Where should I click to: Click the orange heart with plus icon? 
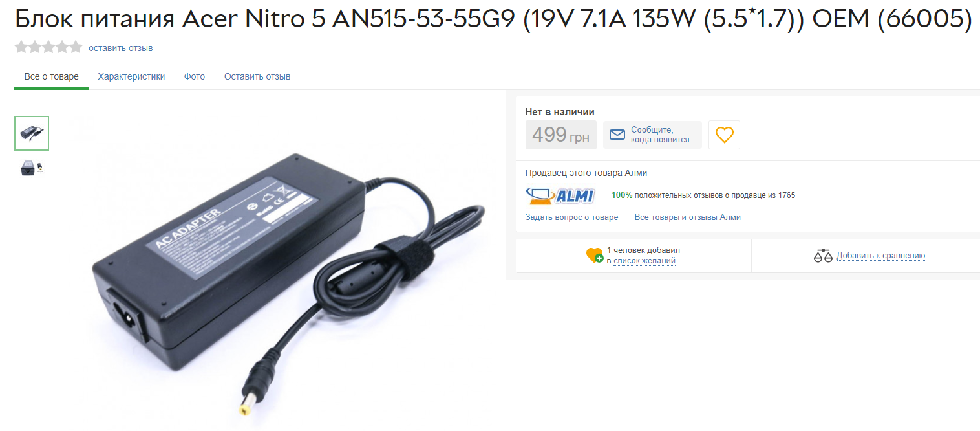click(x=594, y=256)
